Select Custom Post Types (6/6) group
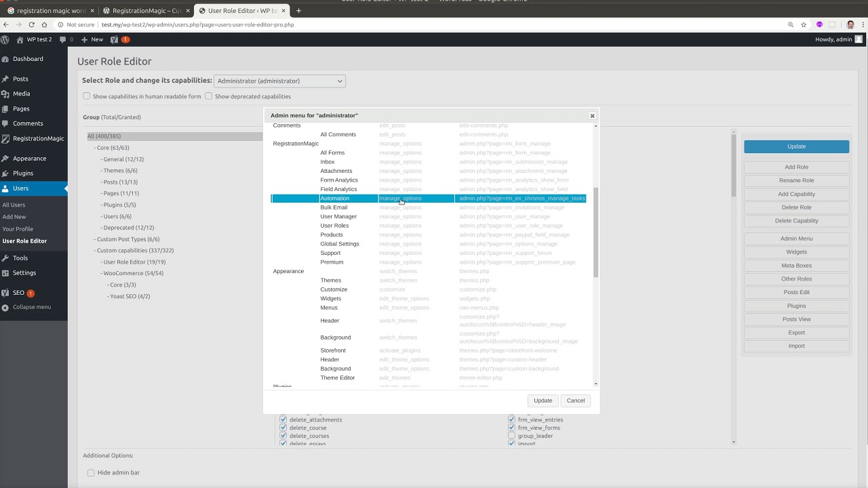 point(127,239)
